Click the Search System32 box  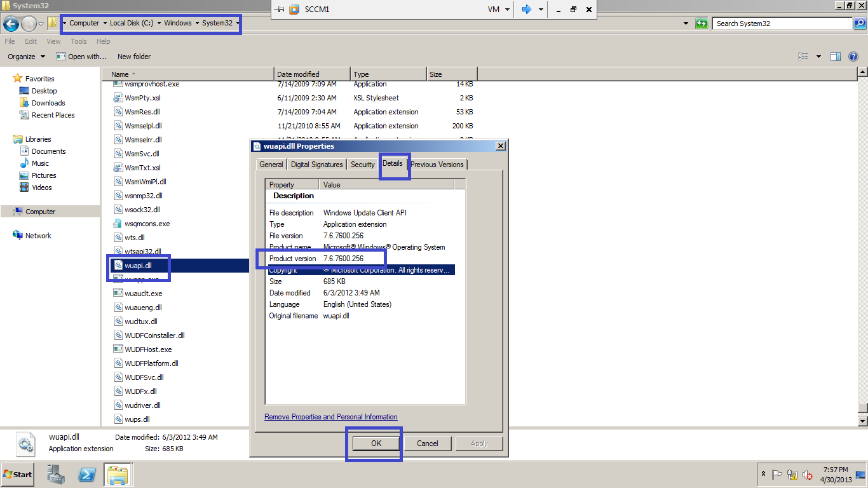(x=783, y=24)
